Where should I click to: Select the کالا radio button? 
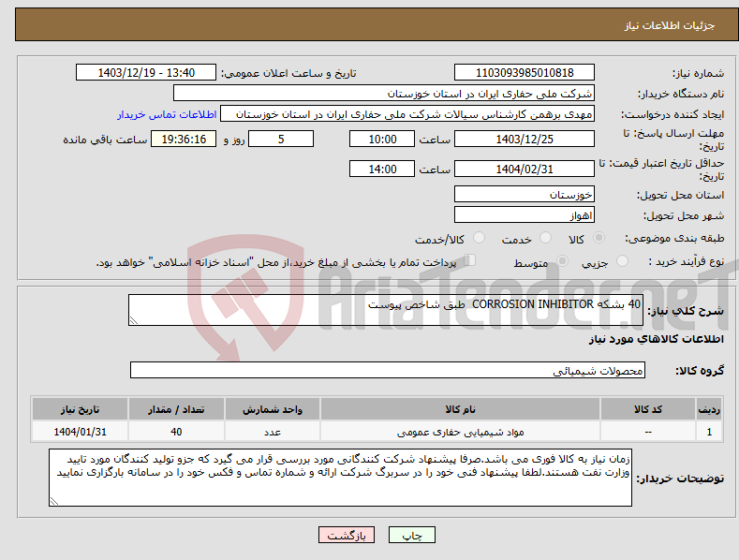click(599, 238)
